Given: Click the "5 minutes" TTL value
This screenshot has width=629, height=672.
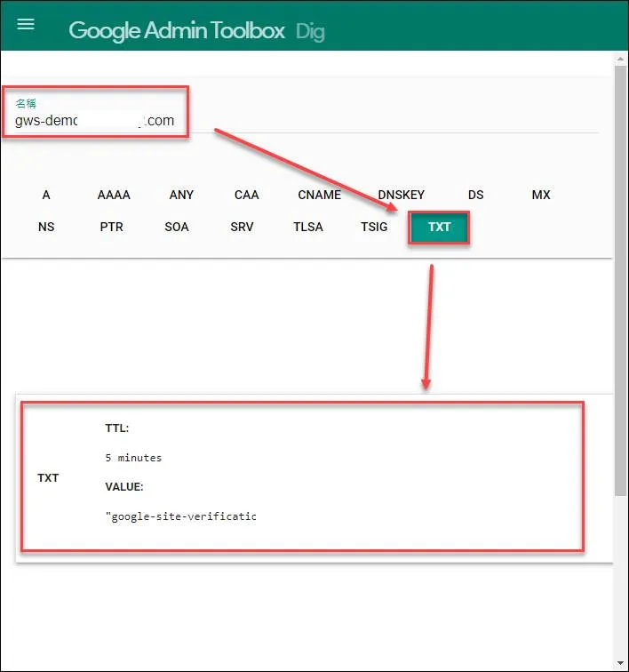Looking at the screenshot, I should (133, 458).
